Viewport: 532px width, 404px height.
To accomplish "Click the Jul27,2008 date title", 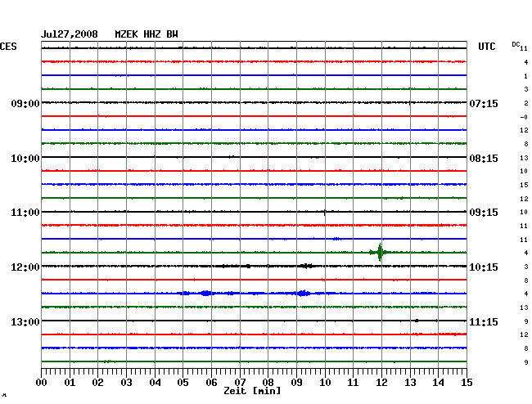I will click(70, 34).
